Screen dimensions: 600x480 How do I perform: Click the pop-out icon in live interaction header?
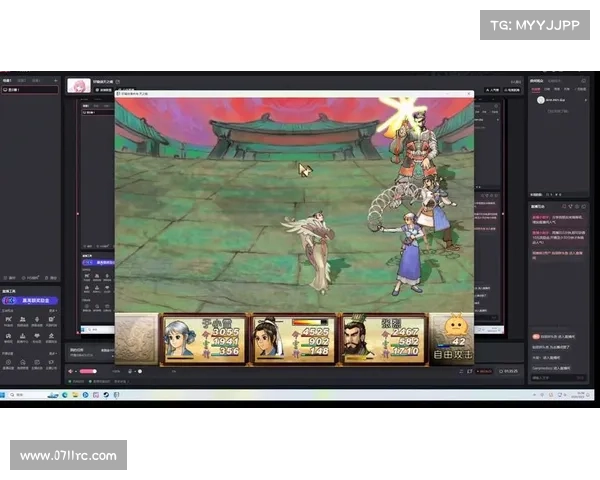584,206
